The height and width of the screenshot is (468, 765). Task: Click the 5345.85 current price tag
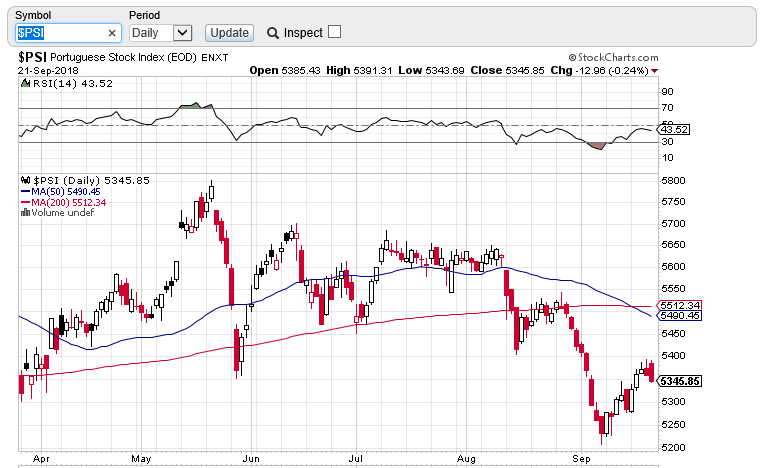coord(680,381)
